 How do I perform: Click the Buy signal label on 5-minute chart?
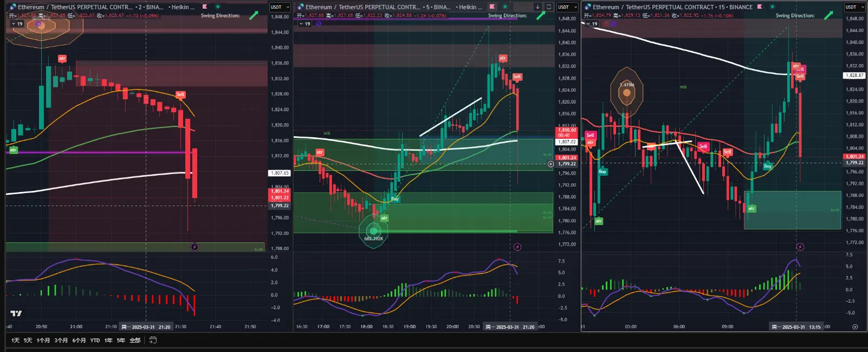pos(395,199)
